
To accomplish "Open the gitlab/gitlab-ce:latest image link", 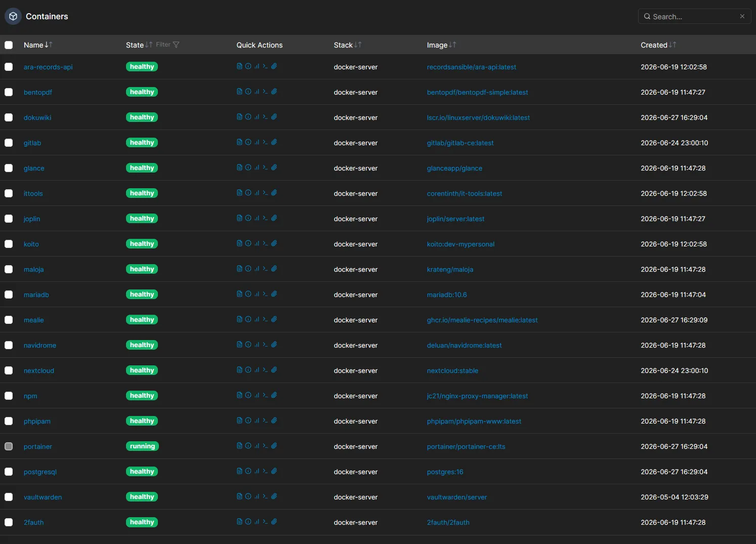I will [460, 143].
